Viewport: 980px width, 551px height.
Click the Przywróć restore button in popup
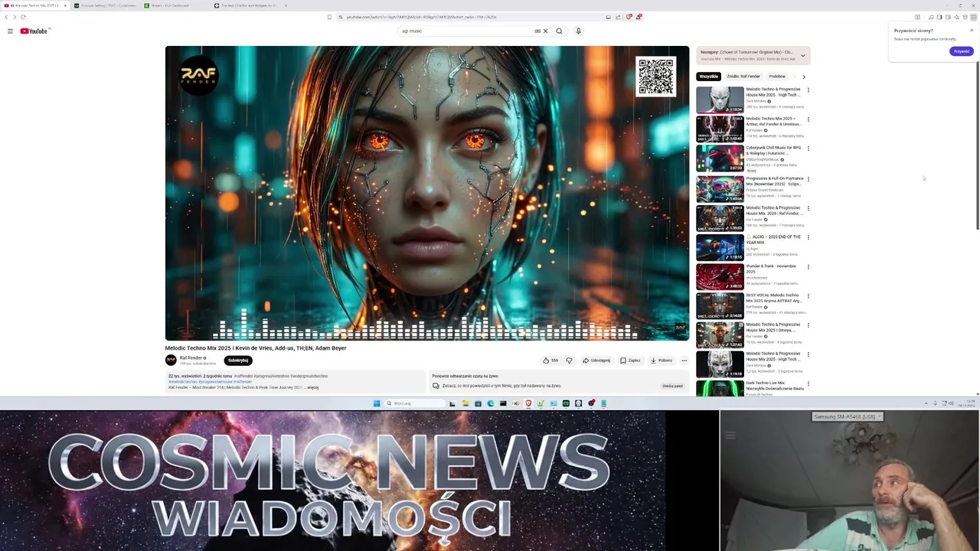[x=962, y=51]
